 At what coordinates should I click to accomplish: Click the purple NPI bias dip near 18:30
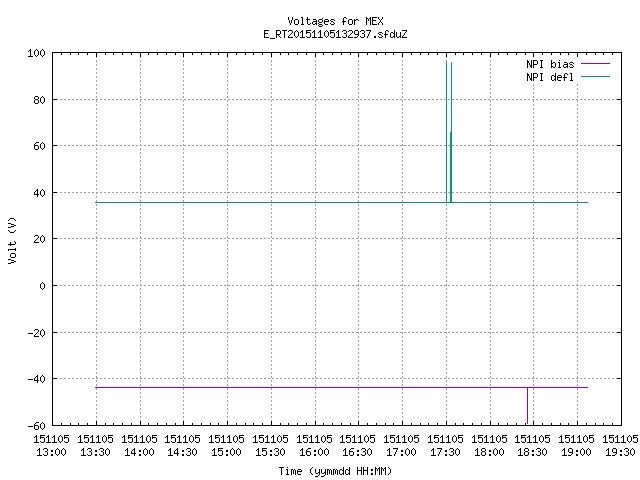(x=527, y=405)
